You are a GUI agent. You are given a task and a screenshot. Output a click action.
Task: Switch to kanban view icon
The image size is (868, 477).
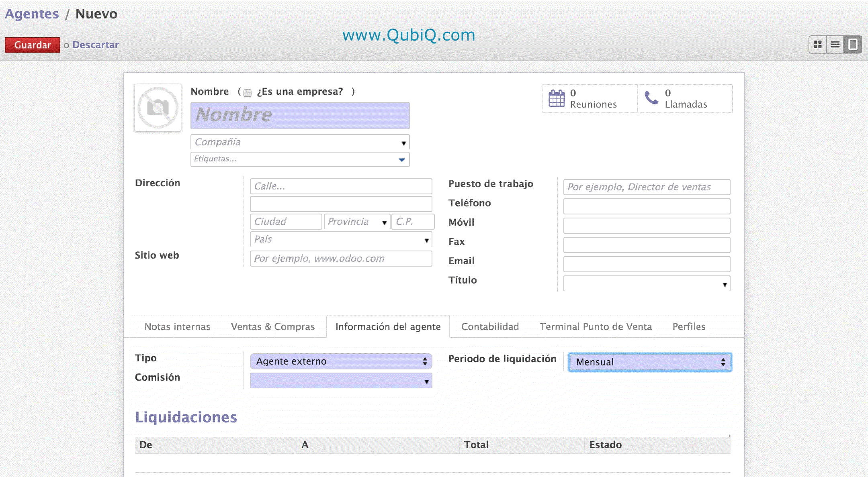(817, 45)
